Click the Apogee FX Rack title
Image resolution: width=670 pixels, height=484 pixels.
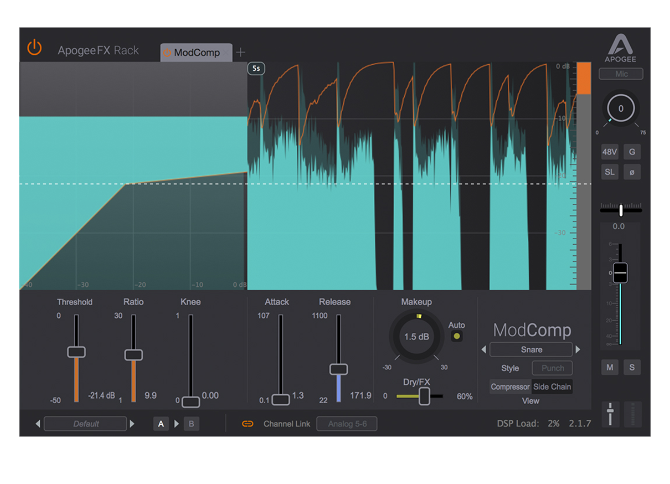pos(98,50)
